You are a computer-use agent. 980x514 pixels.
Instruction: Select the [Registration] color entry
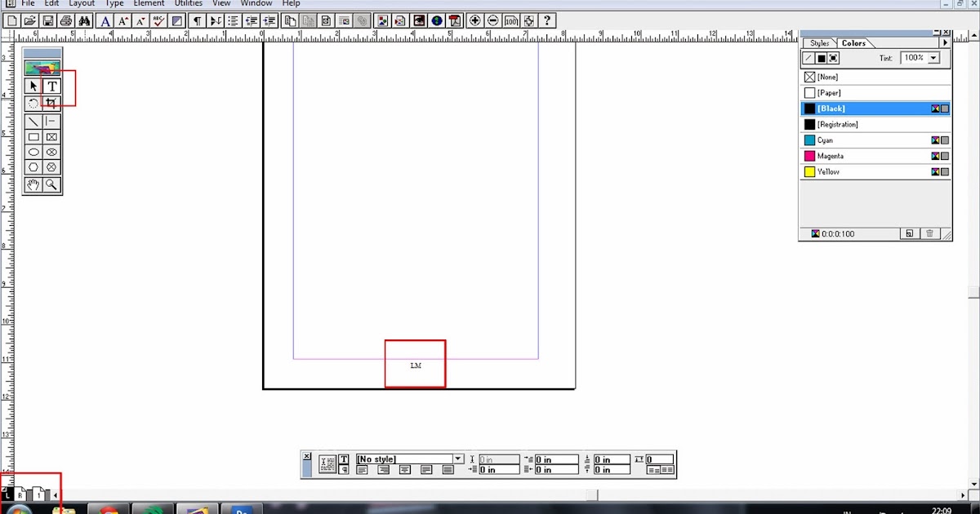(875, 125)
